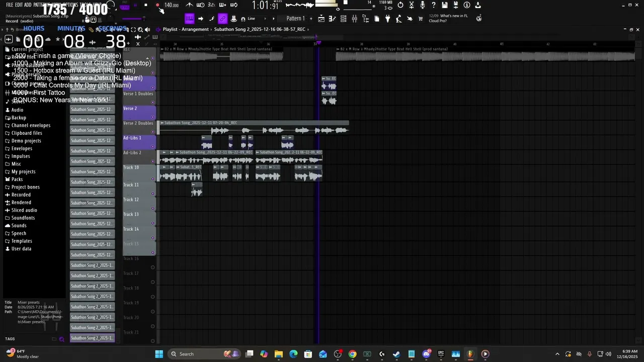Open the shopping cart content library icon
The width and height of the screenshot is (644, 362).
point(421,19)
